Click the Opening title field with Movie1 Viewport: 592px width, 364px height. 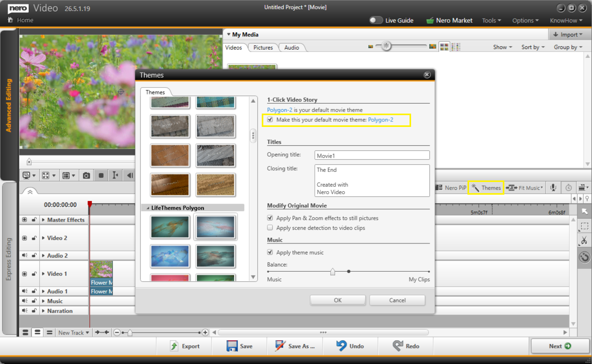tap(372, 155)
